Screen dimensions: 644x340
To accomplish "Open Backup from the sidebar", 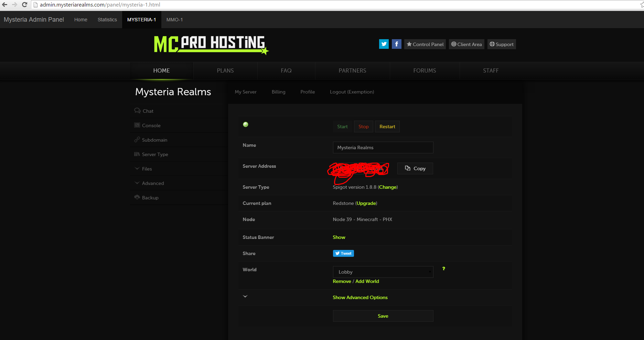I will (x=150, y=197).
